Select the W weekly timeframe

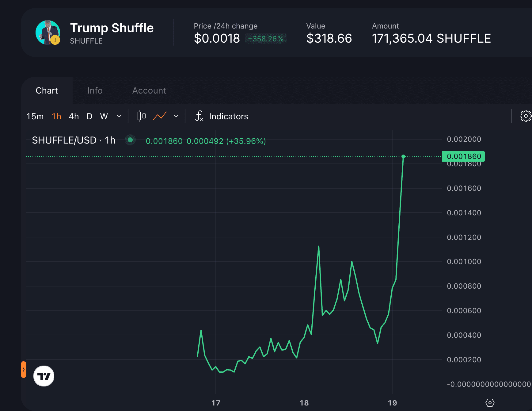coord(104,117)
